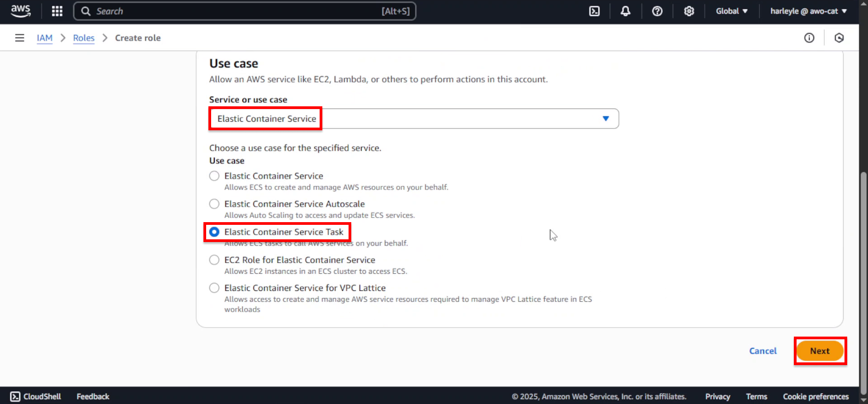This screenshot has width=868, height=404.
Task: Click the Cancel link
Action: pyautogui.click(x=763, y=351)
